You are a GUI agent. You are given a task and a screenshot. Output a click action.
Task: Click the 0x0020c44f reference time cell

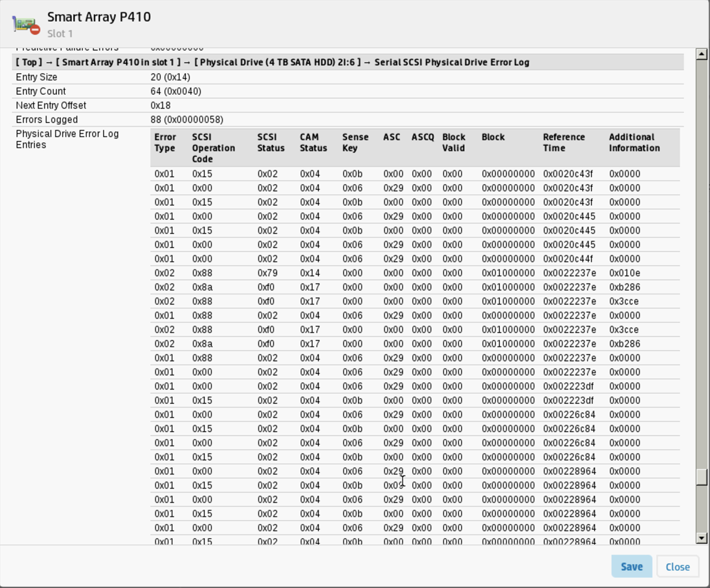(x=568, y=259)
